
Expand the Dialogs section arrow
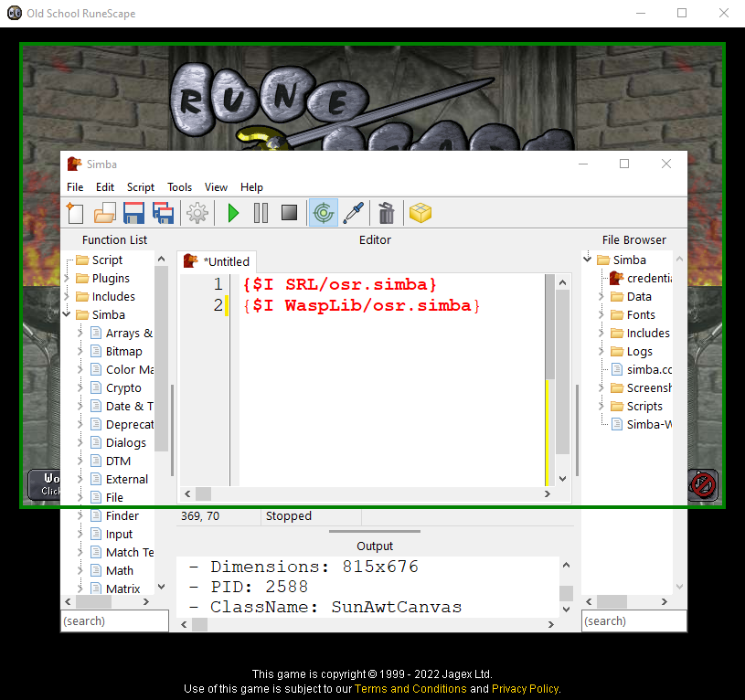(x=80, y=442)
